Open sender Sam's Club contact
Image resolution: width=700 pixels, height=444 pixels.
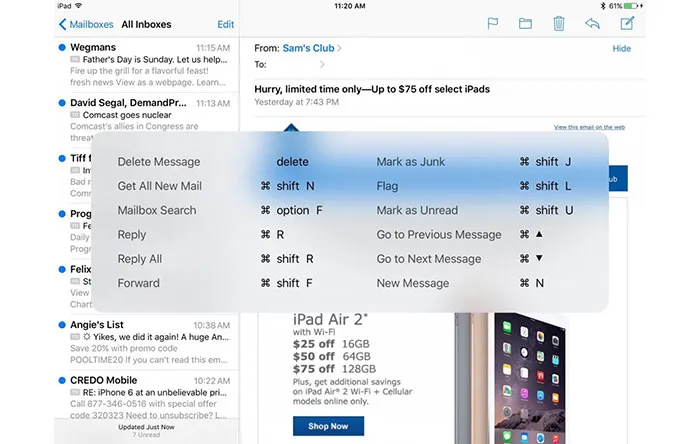coord(308,48)
